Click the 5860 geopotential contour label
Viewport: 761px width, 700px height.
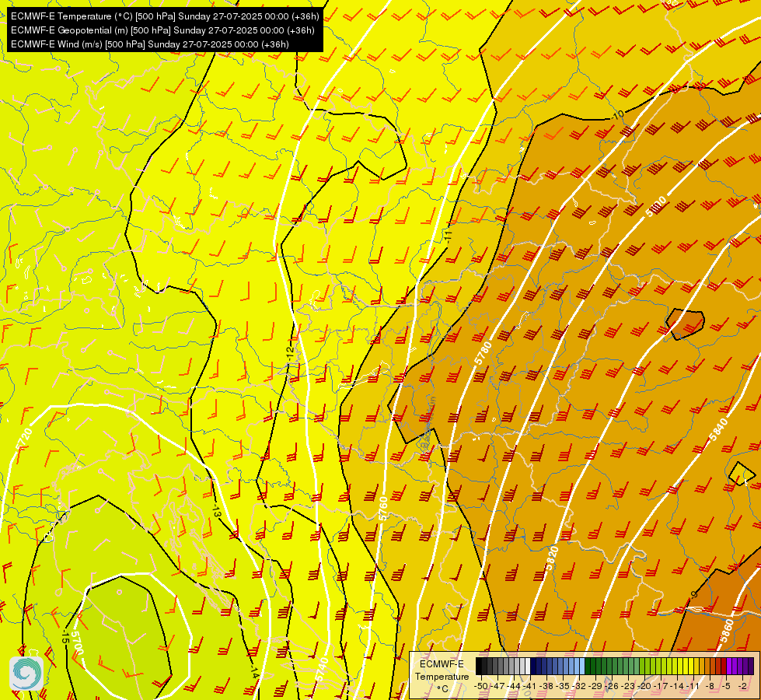pos(727,631)
